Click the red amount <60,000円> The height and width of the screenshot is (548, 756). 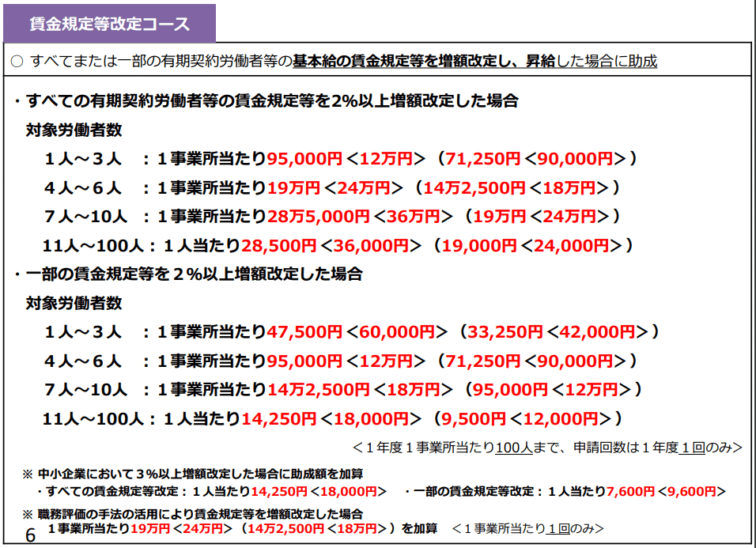(x=397, y=332)
